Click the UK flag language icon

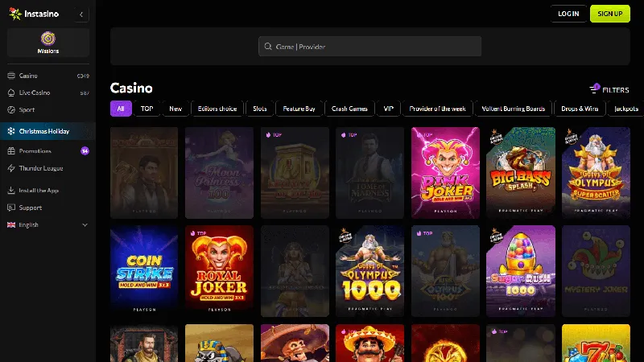coord(11,225)
